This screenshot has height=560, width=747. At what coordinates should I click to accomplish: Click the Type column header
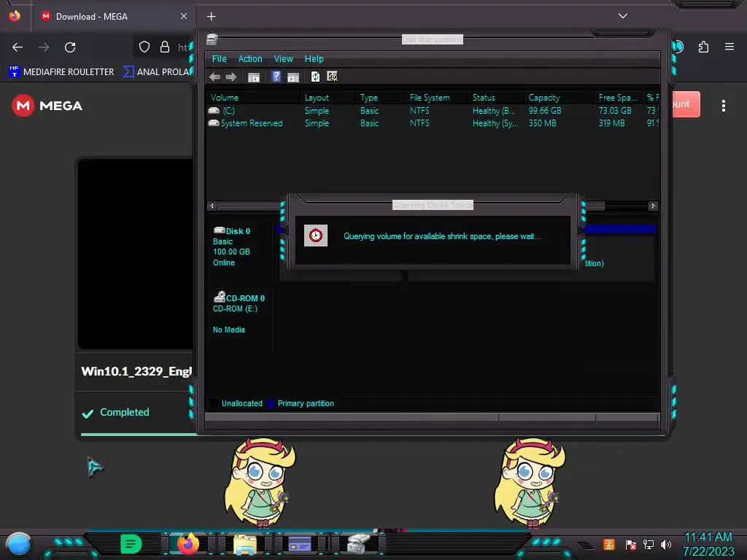[381, 98]
